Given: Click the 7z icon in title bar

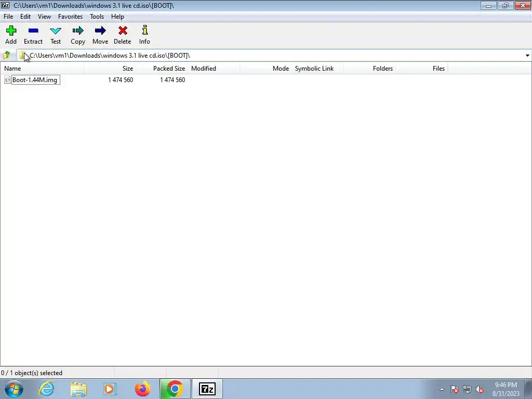Looking at the screenshot, I should tap(5, 5).
